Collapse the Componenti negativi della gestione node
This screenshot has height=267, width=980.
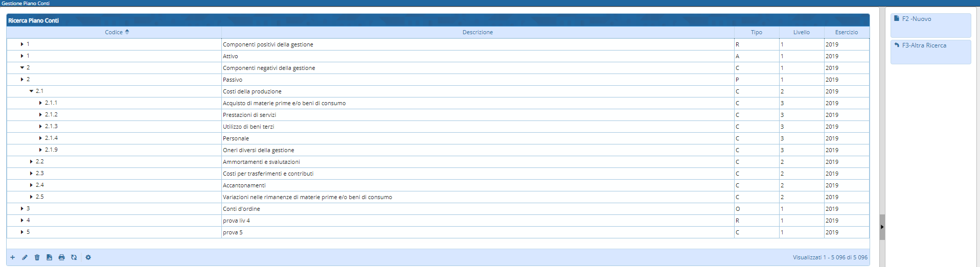coord(22,68)
